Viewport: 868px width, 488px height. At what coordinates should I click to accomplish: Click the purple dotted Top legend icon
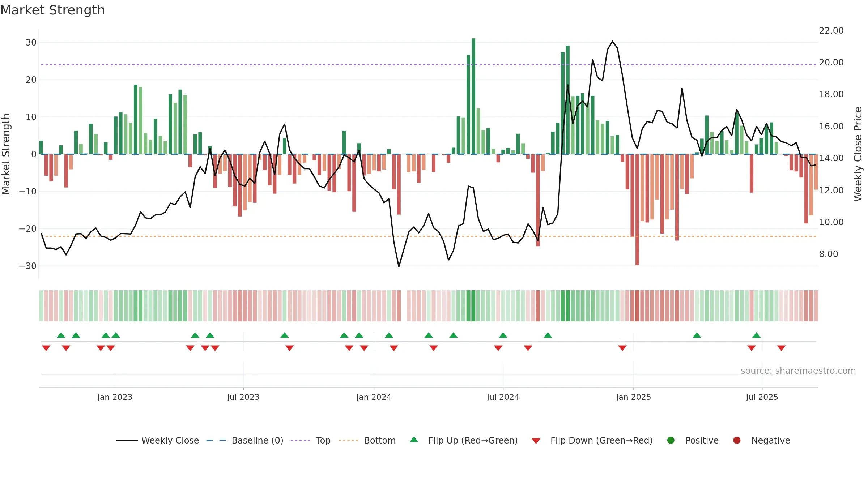pyautogui.click(x=301, y=440)
